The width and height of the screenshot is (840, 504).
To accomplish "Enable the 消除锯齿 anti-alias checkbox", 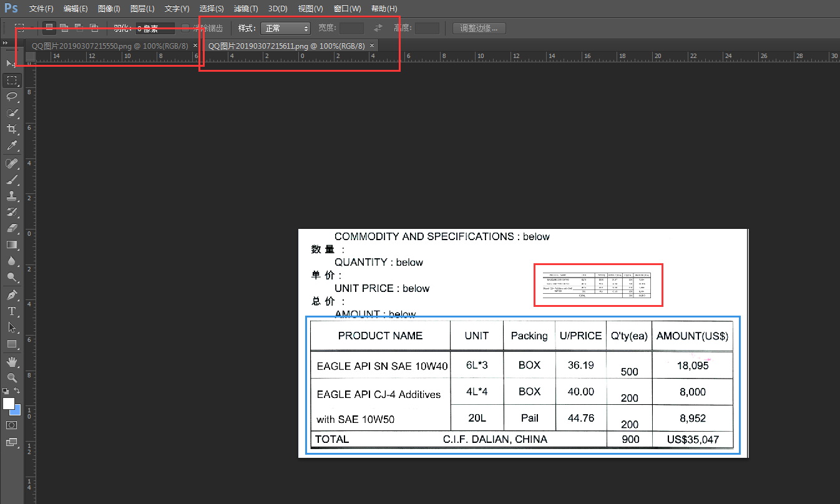I will pos(185,28).
